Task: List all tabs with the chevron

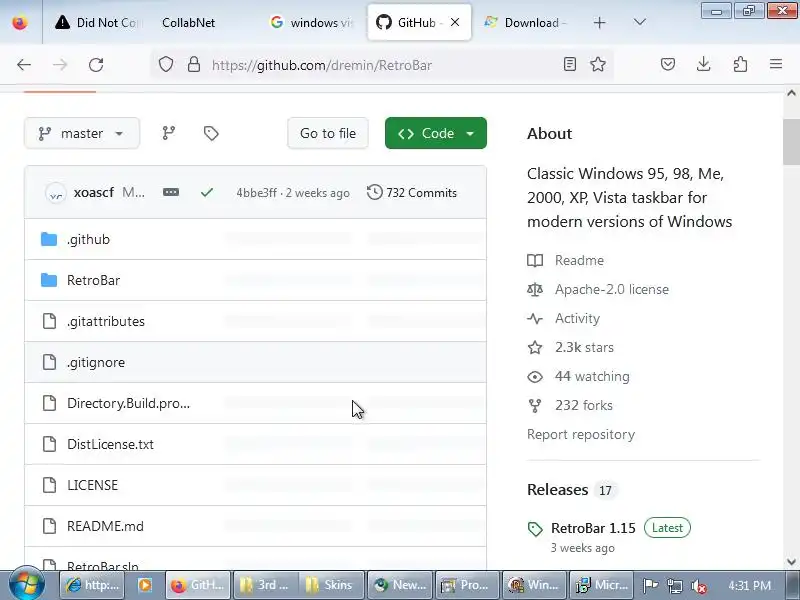Action: tap(639, 22)
